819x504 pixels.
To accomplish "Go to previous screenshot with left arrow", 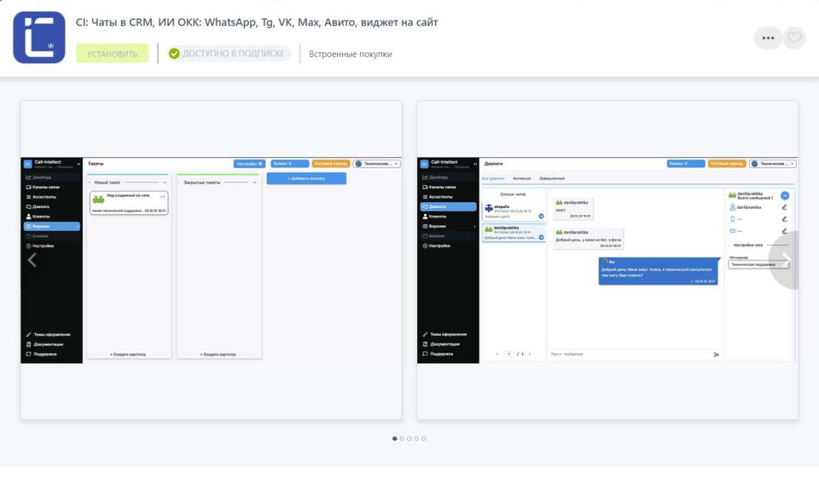I will 32,260.
